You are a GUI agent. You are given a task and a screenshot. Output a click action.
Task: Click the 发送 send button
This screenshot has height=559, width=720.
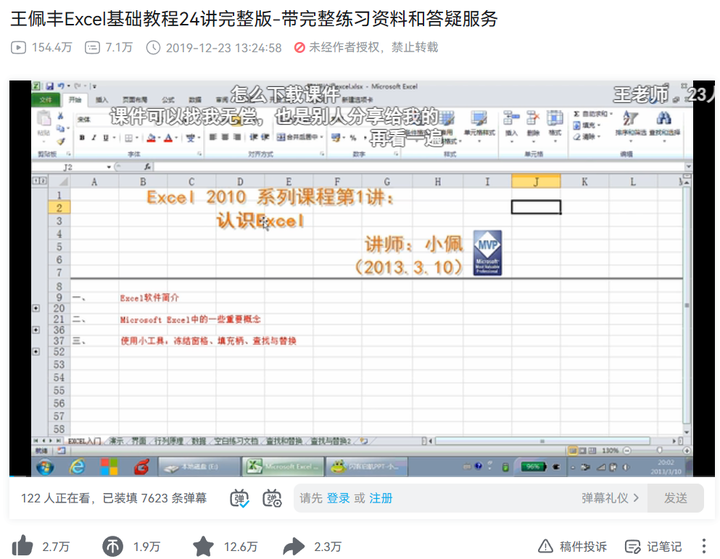point(675,498)
